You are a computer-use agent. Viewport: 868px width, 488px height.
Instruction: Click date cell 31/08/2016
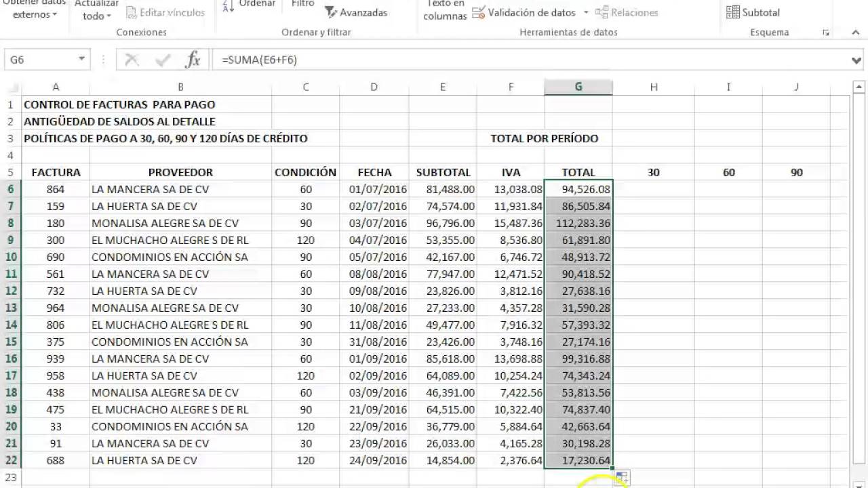[x=374, y=342]
